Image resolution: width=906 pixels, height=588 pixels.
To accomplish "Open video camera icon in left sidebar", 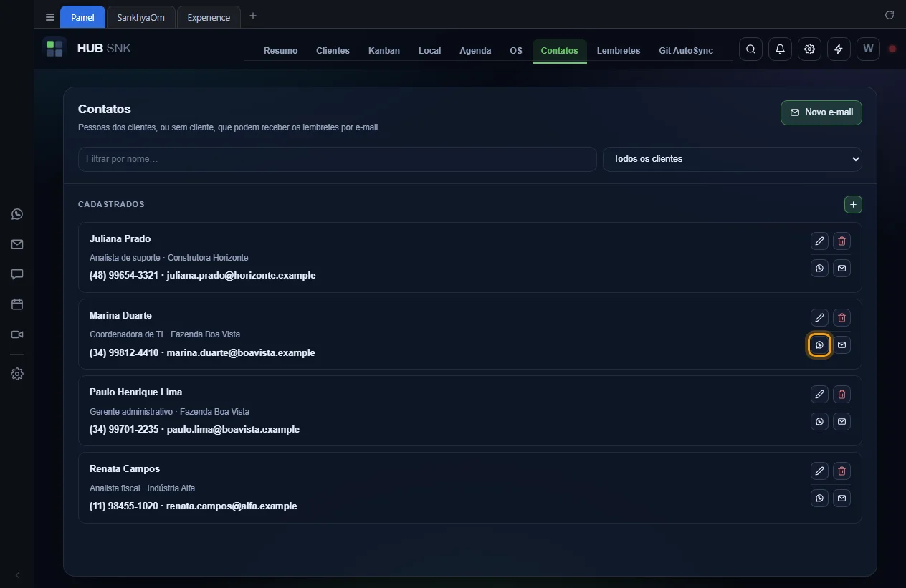I will point(17,334).
